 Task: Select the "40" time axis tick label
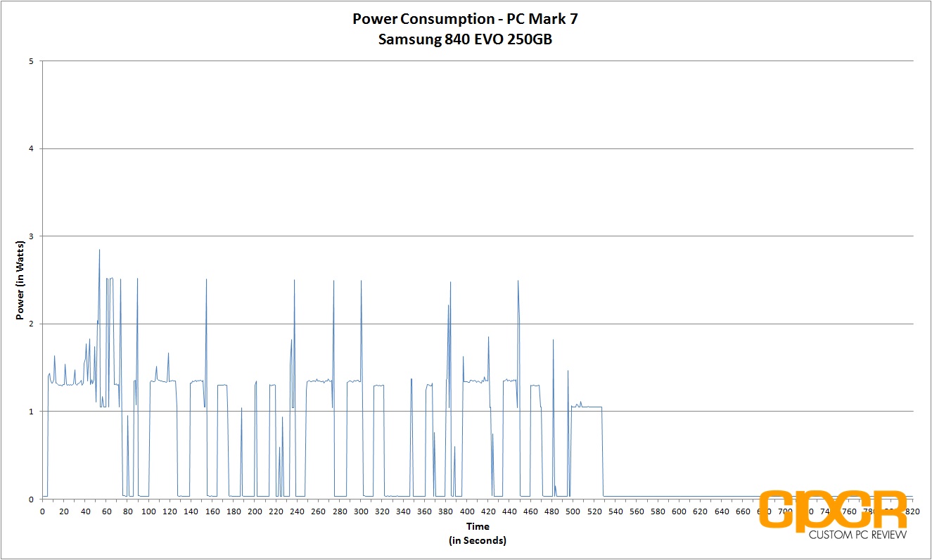tap(85, 511)
